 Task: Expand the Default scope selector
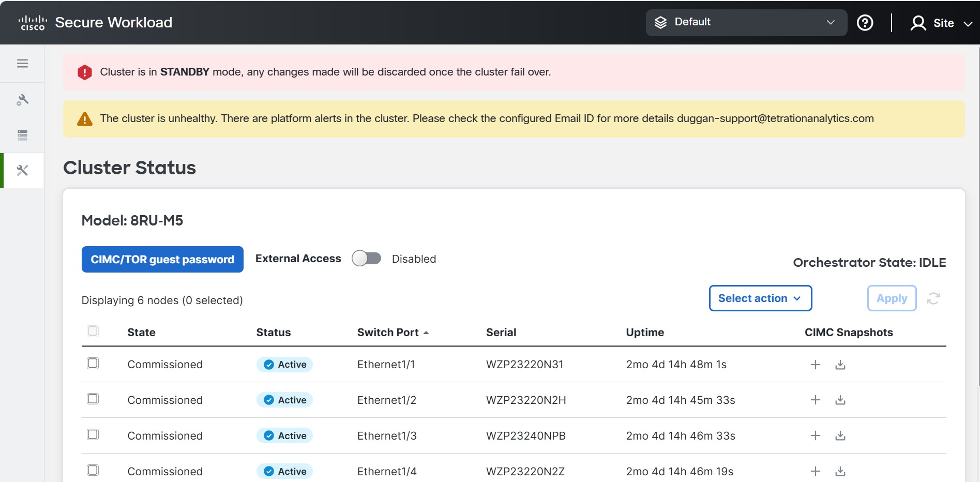(746, 22)
